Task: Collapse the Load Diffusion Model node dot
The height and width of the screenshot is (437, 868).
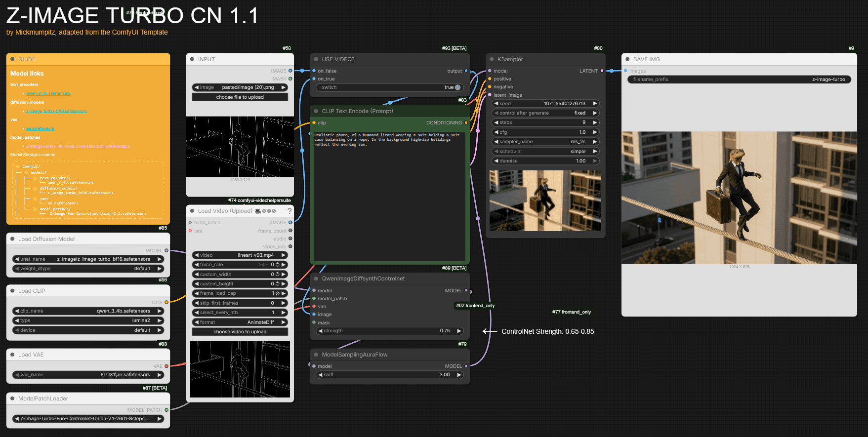Action: click(x=12, y=239)
